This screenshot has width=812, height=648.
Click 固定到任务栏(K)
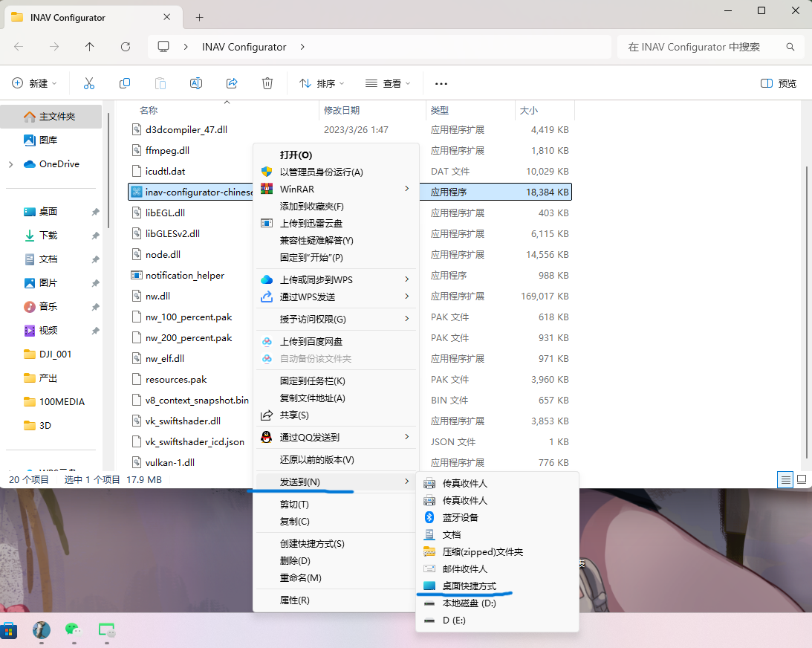tap(336, 381)
